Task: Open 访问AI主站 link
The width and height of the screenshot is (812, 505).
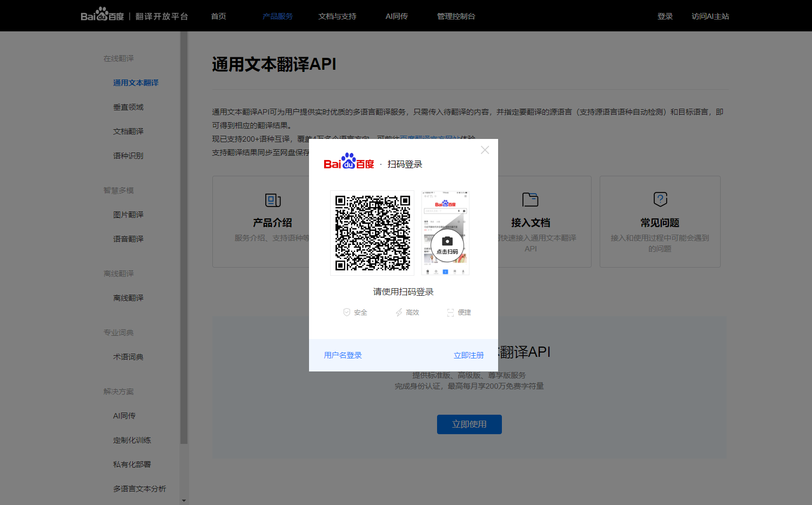Action: coord(710,16)
